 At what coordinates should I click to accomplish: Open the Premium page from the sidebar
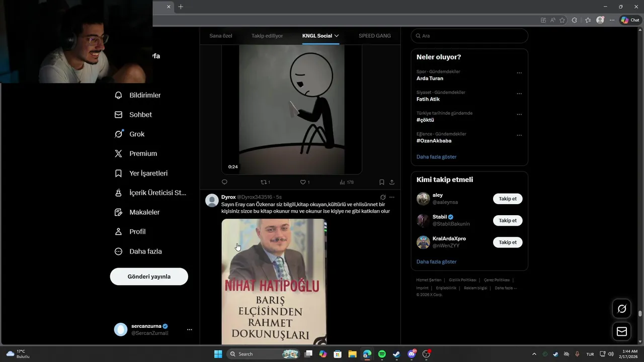coord(136,154)
